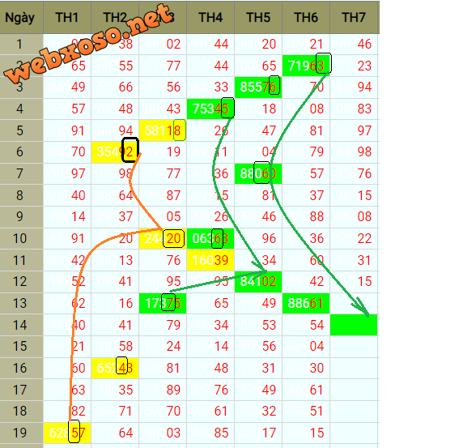The width and height of the screenshot is (476, 448).
Task: Click yellow cell 58118 in TH3
Action: pos(163,130)
